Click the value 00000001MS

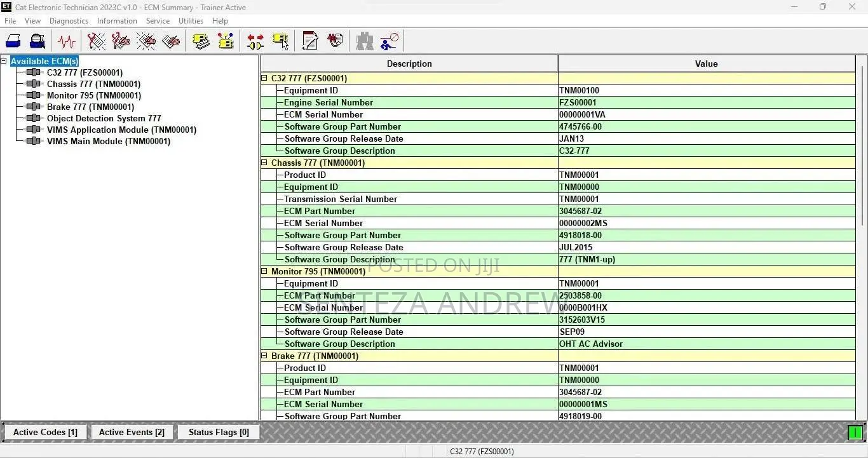[583, 404]
